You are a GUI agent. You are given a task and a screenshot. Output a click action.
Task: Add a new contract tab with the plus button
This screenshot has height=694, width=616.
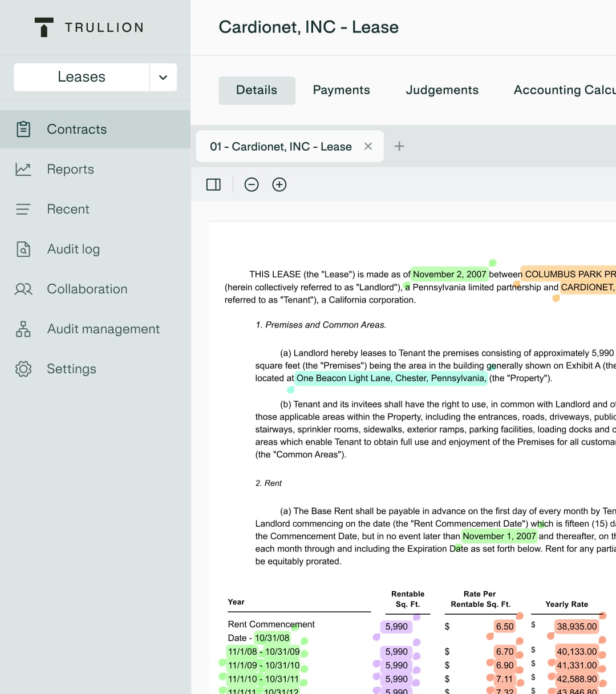tap(399, 146)
